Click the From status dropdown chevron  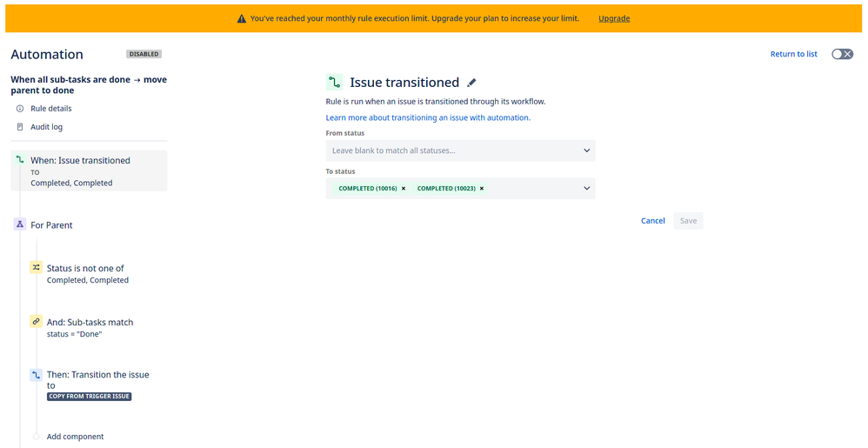point(587,150)
